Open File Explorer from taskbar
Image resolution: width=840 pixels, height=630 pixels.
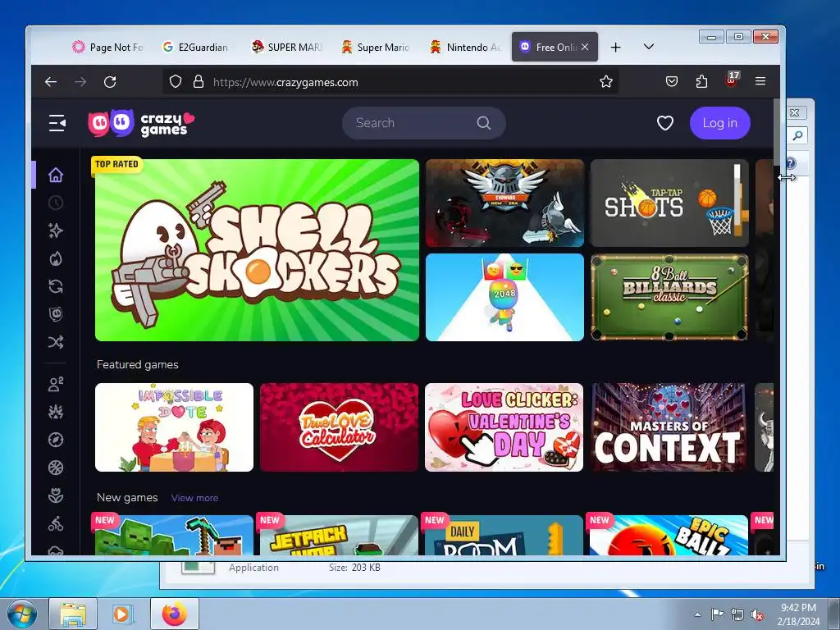73,614
